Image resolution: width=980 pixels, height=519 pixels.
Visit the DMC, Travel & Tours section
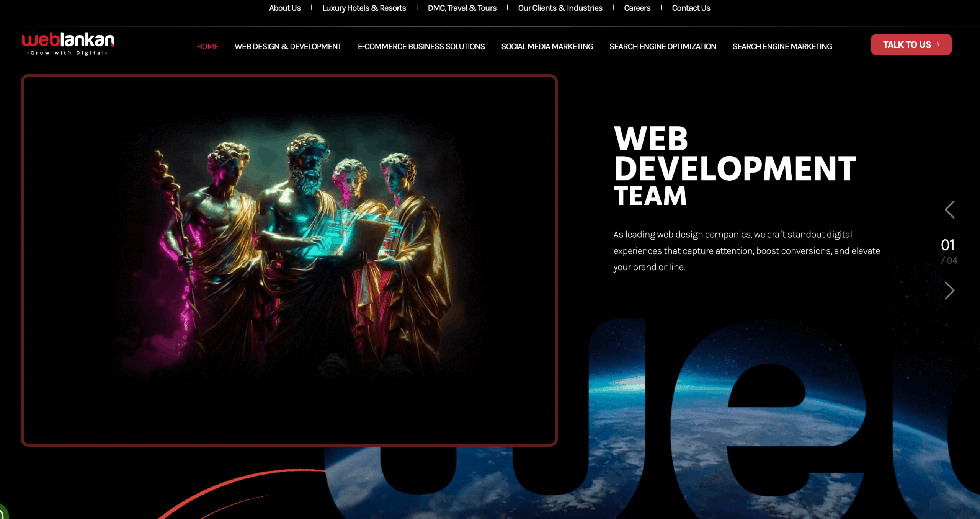[x=462, y=8]
